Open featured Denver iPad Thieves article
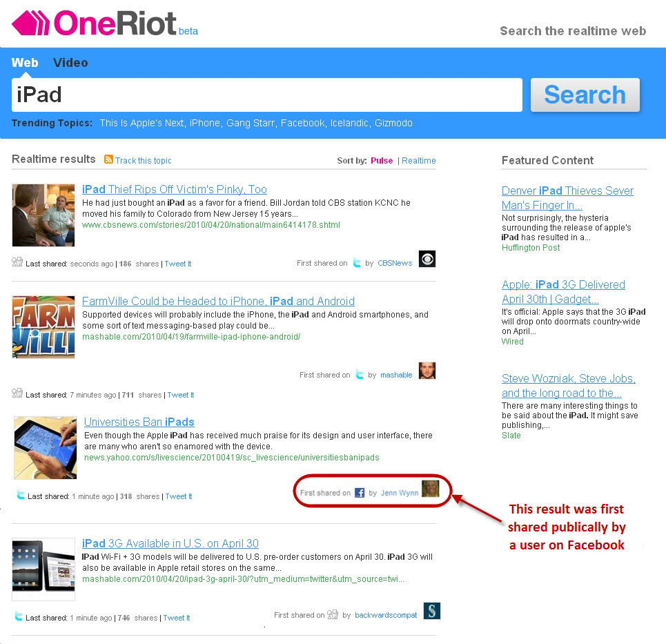The height and width of the screenshot is (644, 666). (567, 198)
